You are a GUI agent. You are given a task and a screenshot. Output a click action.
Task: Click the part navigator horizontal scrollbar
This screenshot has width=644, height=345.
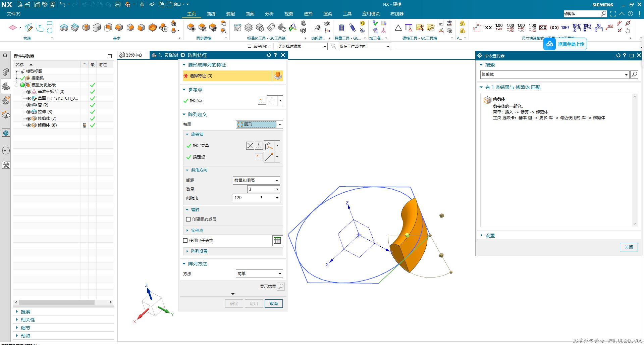tap(56, 302)
